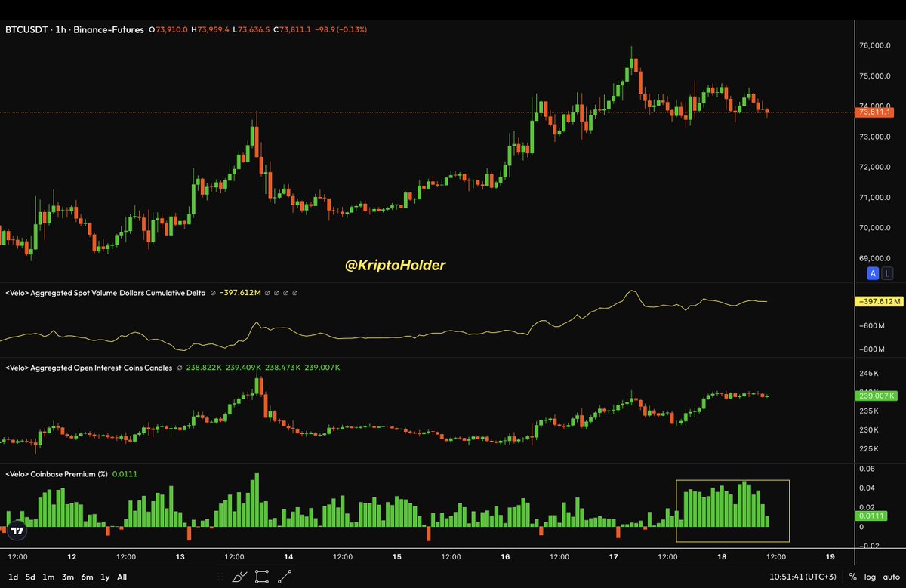
Task: Click the 73,811.1 current price label
Action: [873, 112]
